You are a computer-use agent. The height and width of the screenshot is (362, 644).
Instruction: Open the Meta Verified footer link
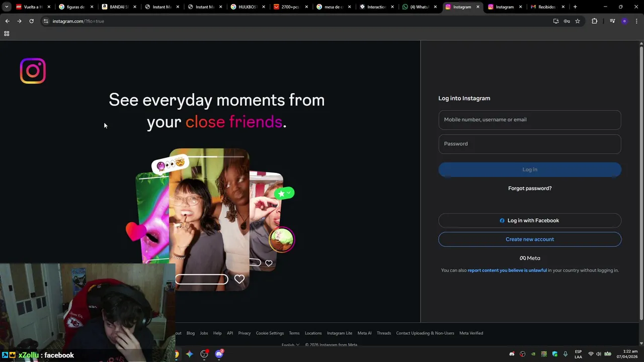(471, 333)
